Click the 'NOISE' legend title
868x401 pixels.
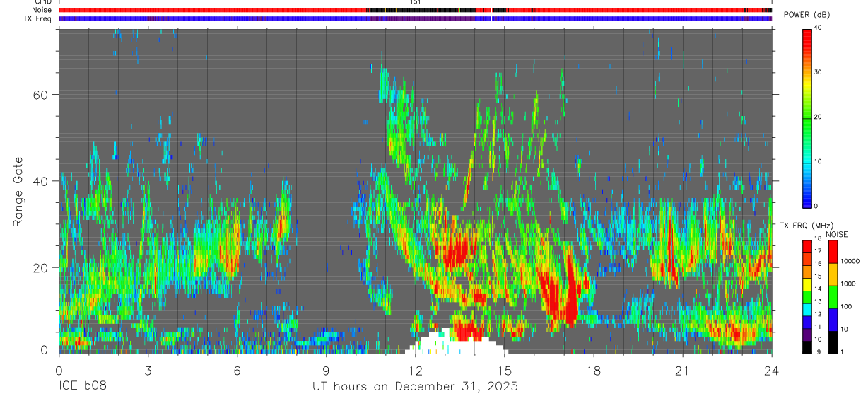[836, 234]
